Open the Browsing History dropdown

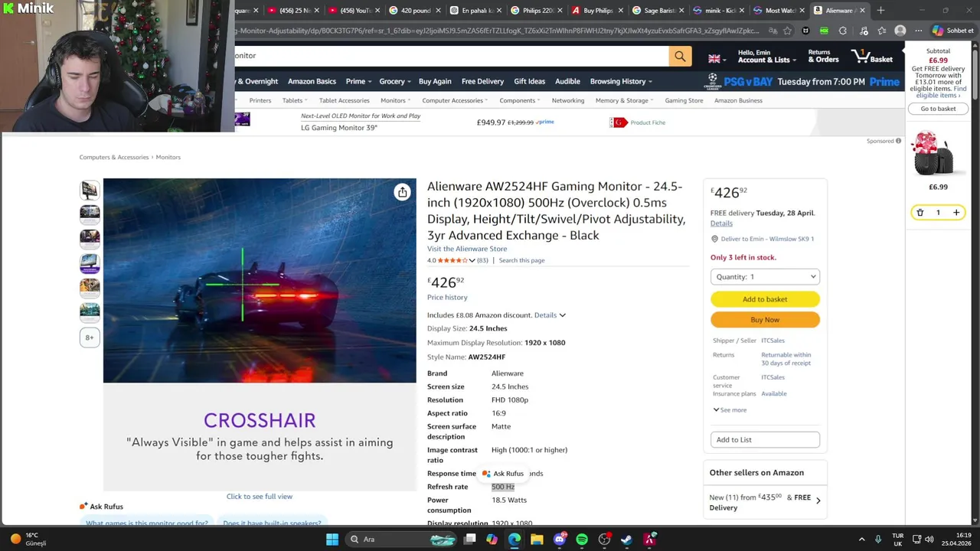621,81
